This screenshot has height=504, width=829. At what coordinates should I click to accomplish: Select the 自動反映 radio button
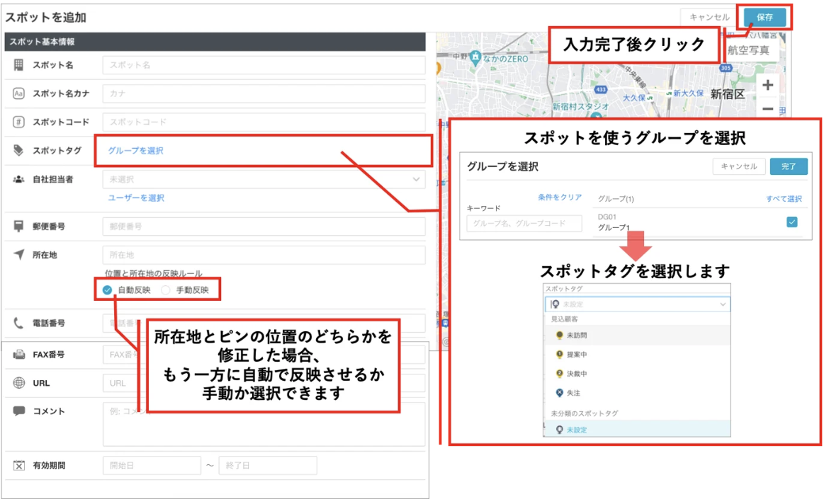(107, 290)
